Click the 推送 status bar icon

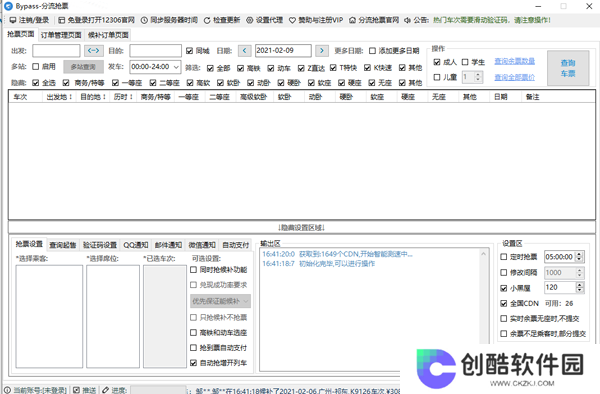[x=76, y=390]
